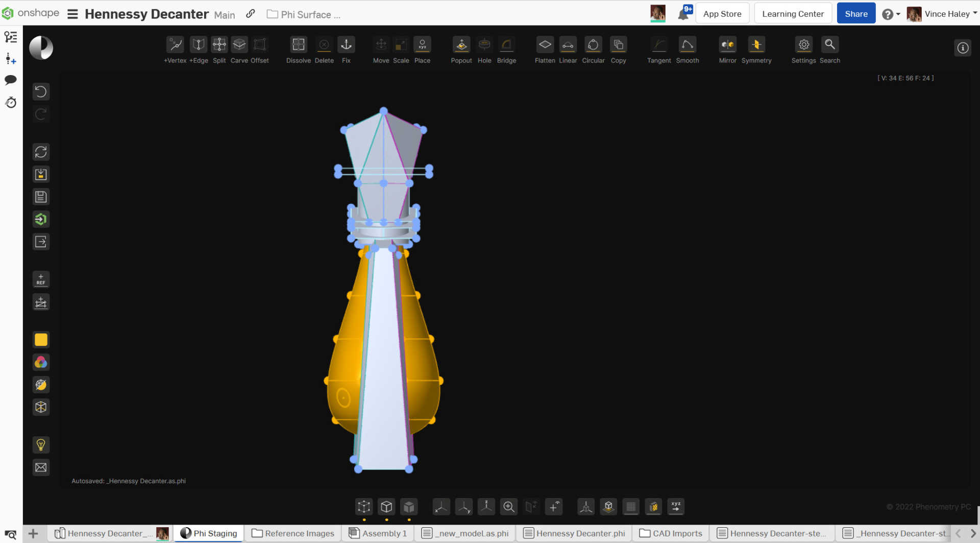This screenshot has width=980, height=543.
Task: Open the Place xyz tool
Action: [x=423, y=50]
